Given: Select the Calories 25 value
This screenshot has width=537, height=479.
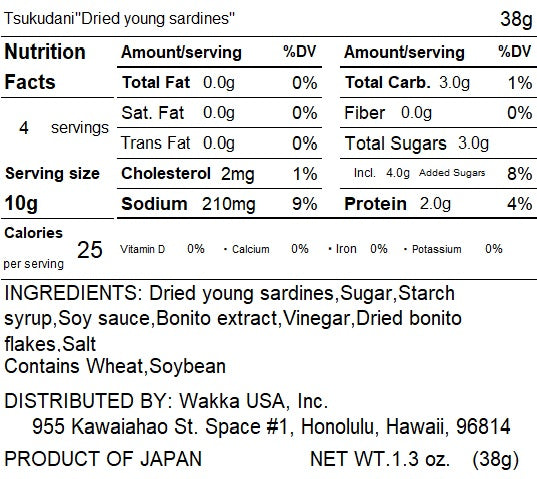Looking at the screenshot, I should [90, 250].
